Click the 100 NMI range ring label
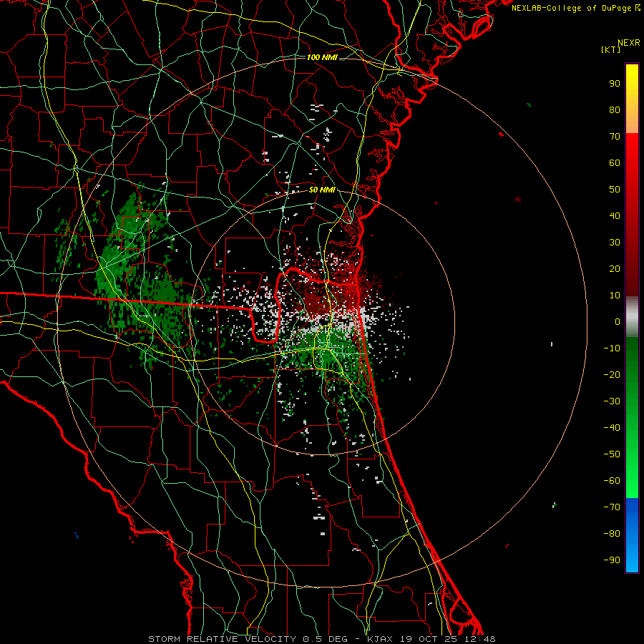The image size is (644, 644). (x=322, y=57)
